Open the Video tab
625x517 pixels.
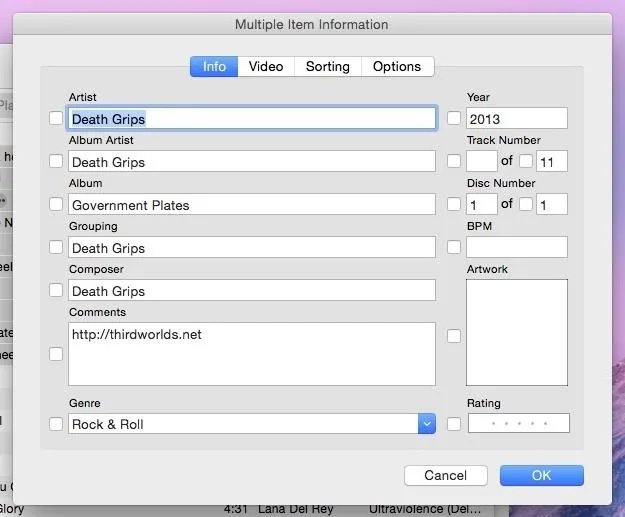click(x=266, y=66)
